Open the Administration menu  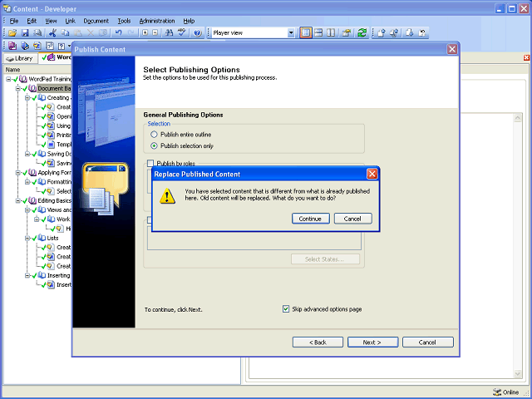click(157, 21)
